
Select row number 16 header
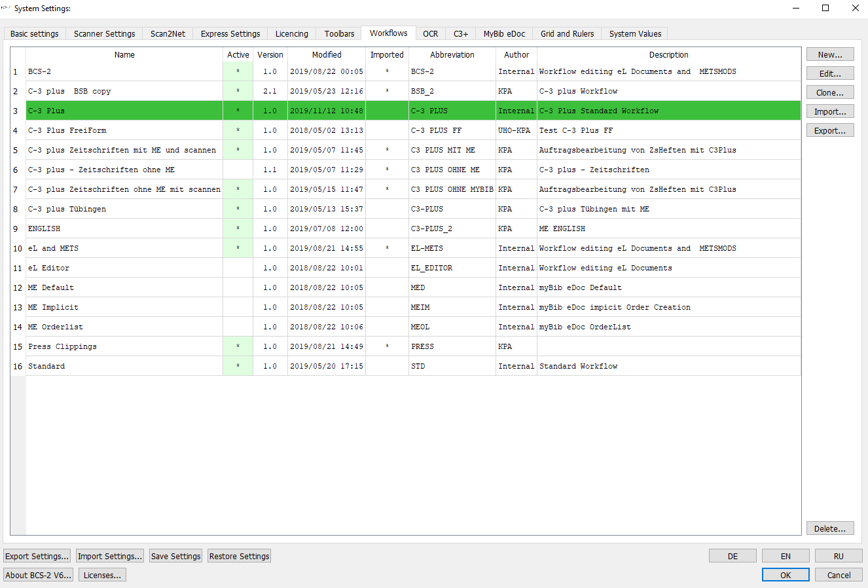pos(18,366)
